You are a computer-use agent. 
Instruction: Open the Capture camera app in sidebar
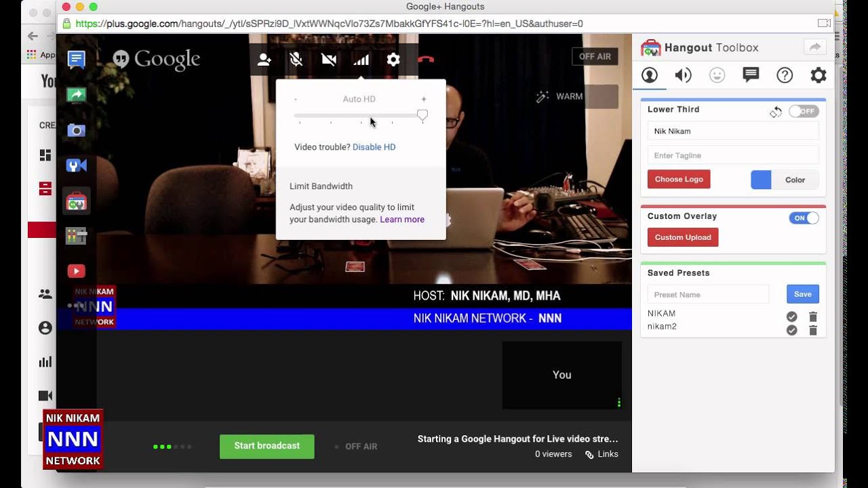[77, 130]
